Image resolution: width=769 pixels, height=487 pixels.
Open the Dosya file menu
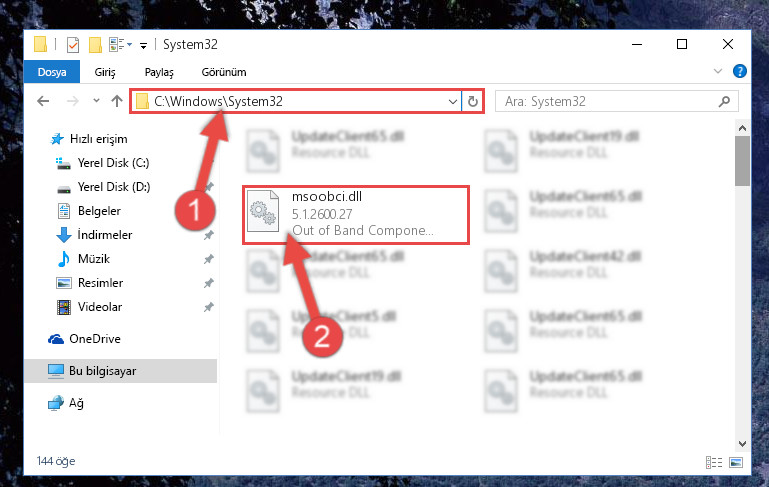pyautogui.click(x=52, y=72)
